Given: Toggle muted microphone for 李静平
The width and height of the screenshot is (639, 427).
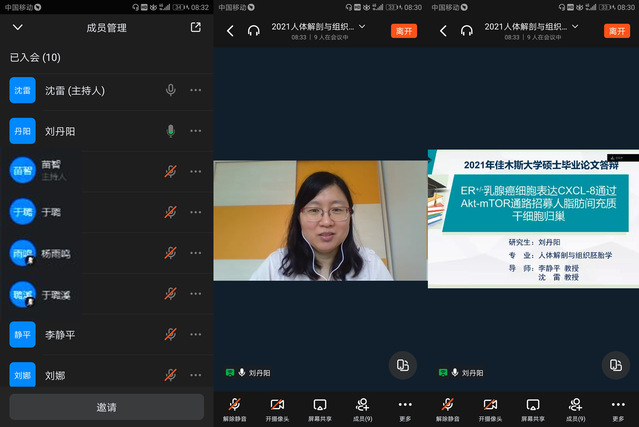Looking at the screenshot, I should [x=171, y=334].
